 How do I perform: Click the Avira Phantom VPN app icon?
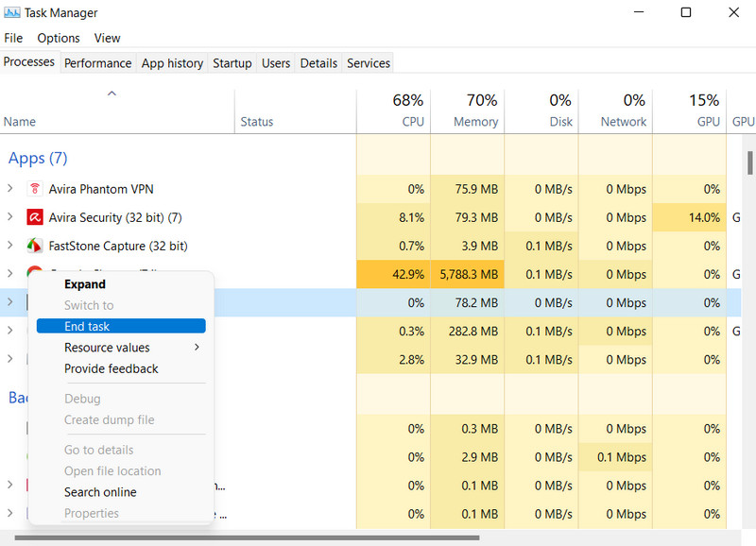point(35,189)
